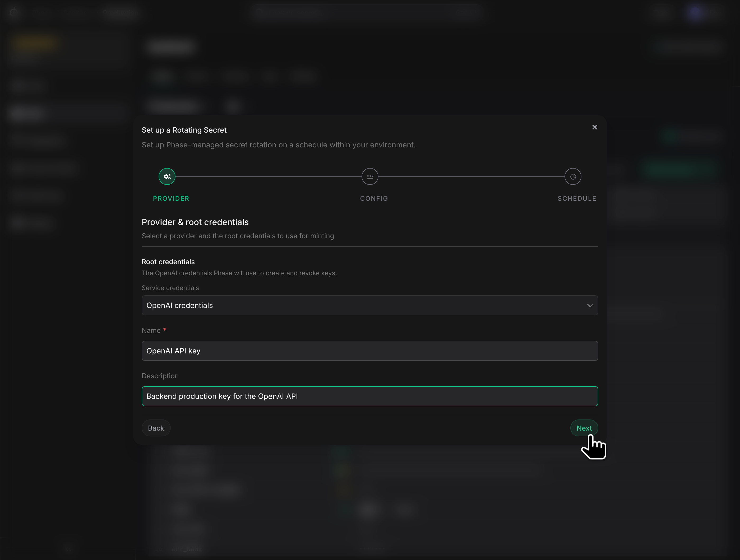
Task: Select the PROVIDER step label
Action: point(171,199)
